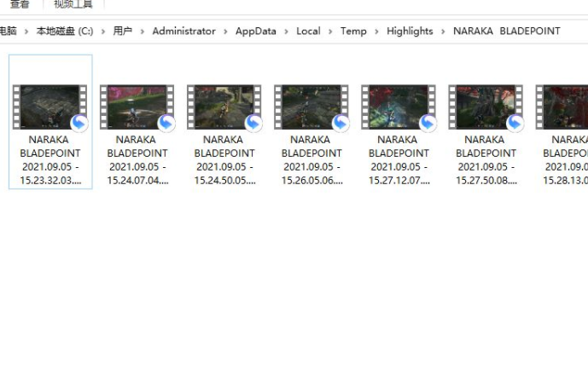
Task: Go to 用户 folder in the breadcrumb
Action: [x=122, y=31]
